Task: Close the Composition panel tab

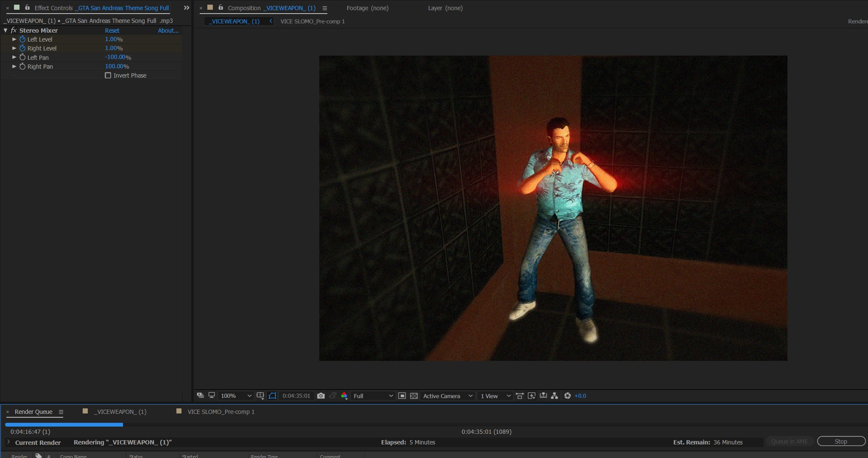Action: (x=201, y=8)
